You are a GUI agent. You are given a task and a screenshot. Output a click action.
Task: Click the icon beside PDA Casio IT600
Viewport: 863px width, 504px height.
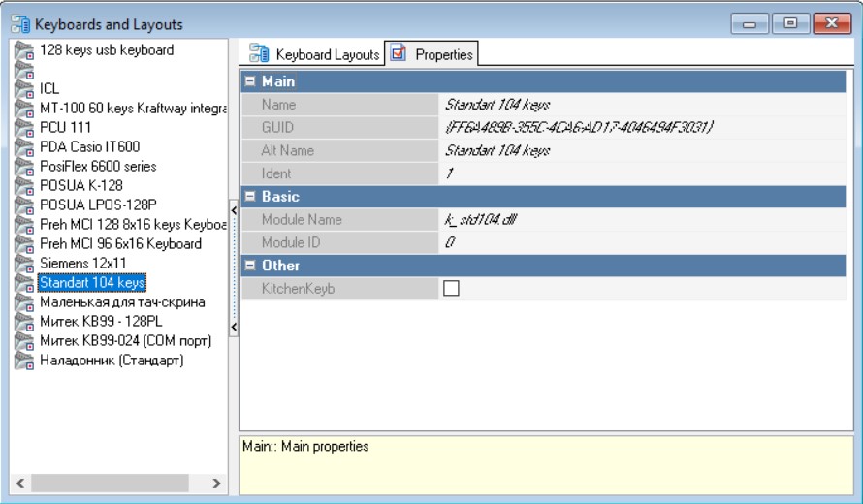tap(24, 146)
